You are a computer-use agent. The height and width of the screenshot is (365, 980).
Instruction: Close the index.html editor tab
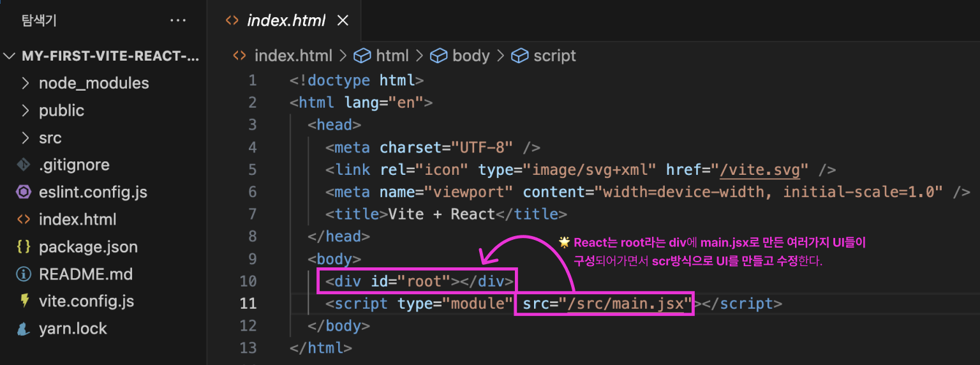(x=343, y=21)
